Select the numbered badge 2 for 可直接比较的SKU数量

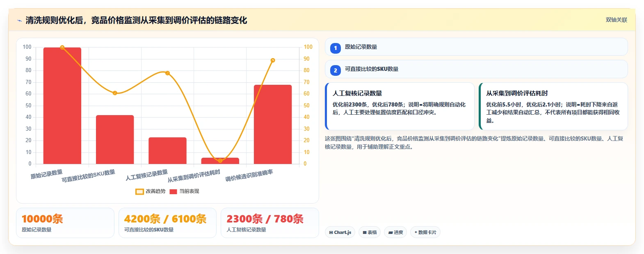[x=335, y=70]
